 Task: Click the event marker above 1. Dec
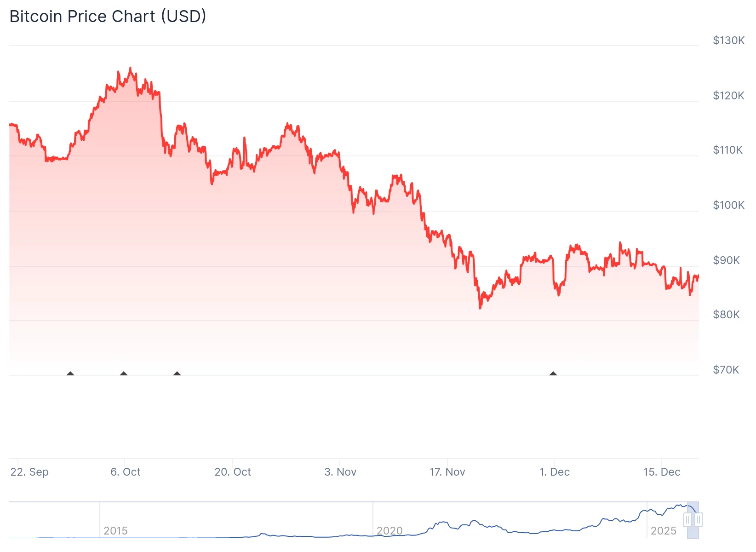point(553,374)
